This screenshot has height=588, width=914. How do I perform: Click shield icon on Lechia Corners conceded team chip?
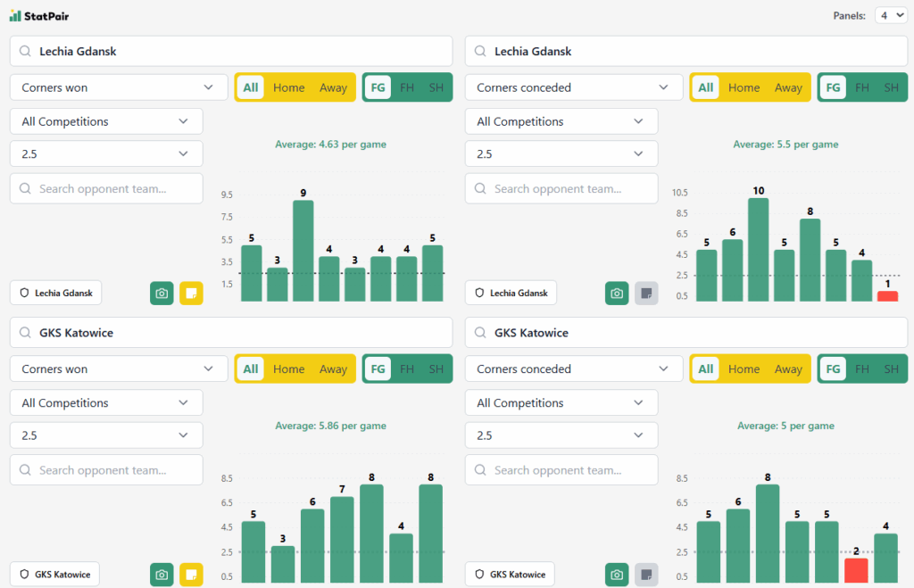tap(479, 293)
